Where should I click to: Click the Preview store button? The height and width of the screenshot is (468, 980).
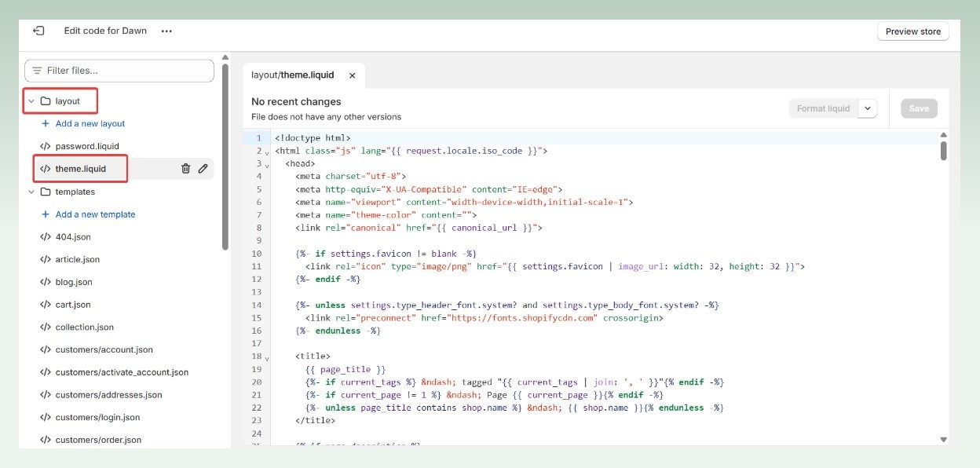(x=913, y=31)
